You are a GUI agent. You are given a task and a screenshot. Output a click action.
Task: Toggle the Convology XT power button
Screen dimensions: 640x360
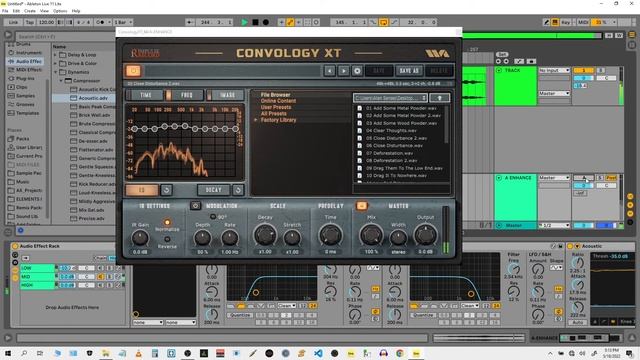point(133,71)
